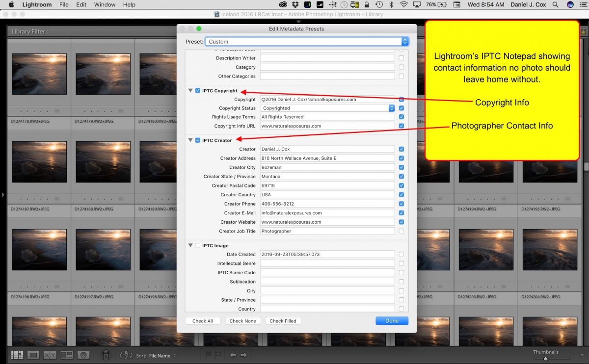The height and width of the screenshot is (364, 589).
Task: Click the grid's right-edge scrollbar
Action: (x=586, y=167)
